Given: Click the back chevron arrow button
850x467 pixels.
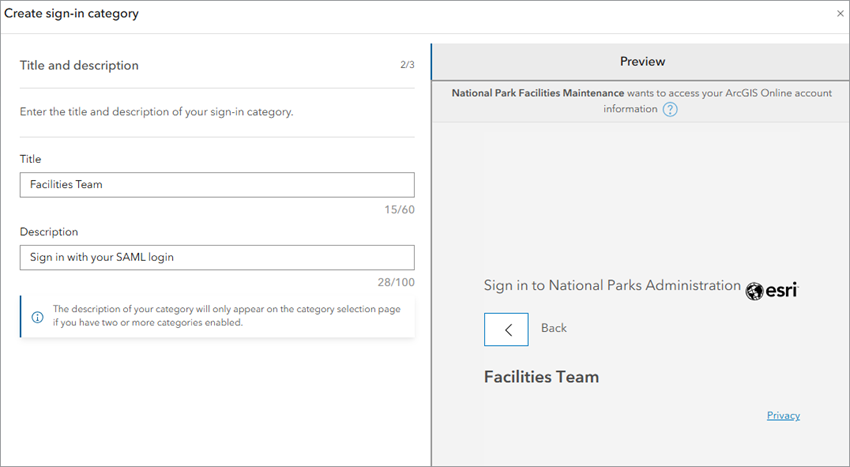Looking at the screenshot, I should coord(506,329).
